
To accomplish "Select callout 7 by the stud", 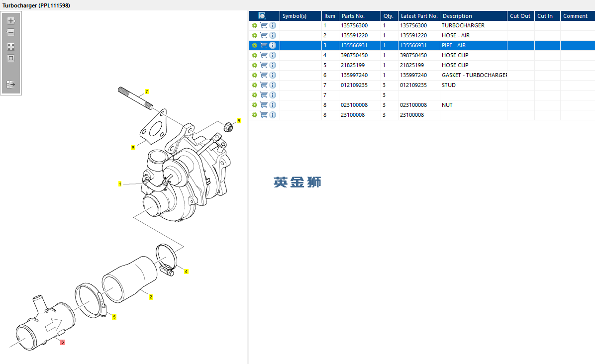I will [146, 92].
